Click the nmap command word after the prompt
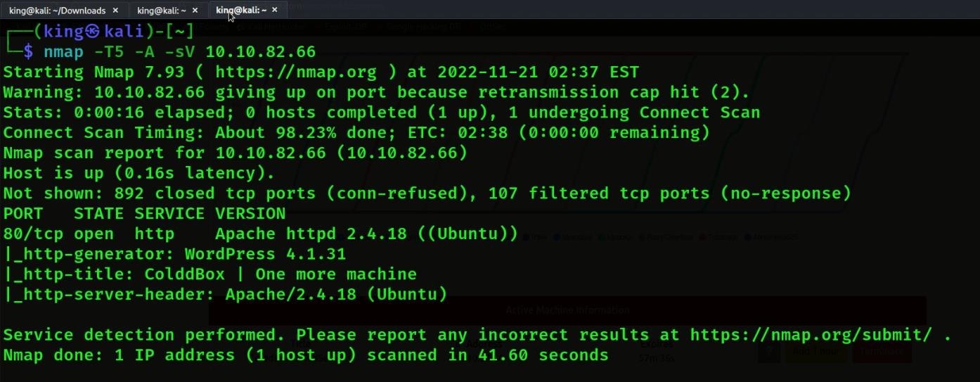 pos(64,51)
